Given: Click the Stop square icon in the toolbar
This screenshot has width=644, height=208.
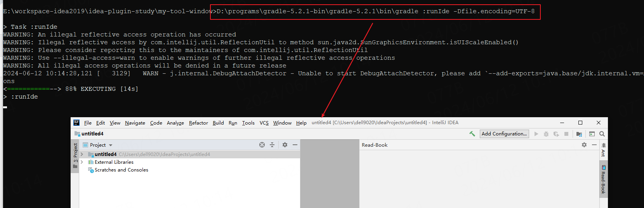Looking at the screenshot, I should coord(566,134).
